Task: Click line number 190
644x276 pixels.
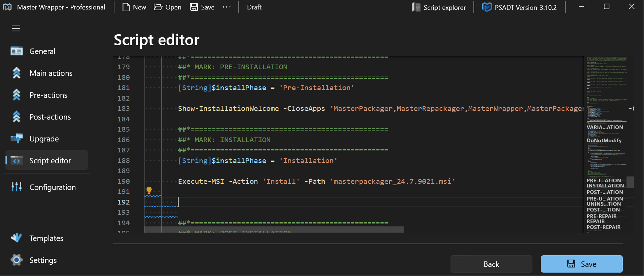Action: (124, 181)
